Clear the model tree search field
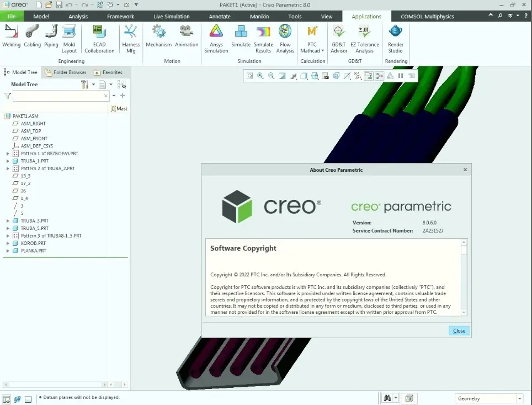Screen dimensions: 532x405 105,96
